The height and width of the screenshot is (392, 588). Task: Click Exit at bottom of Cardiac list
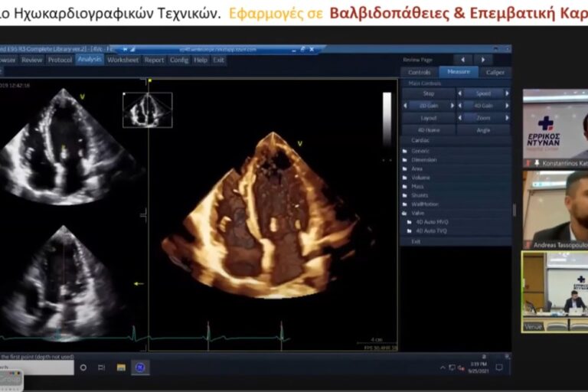point(416,242)
